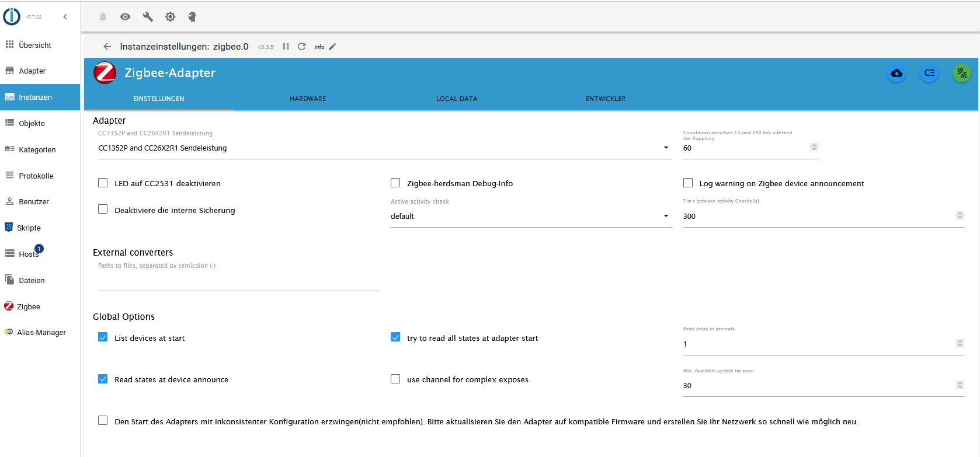Image resolution: width=980 pixels, height=457 pixels.
Task: Toggle expert mode head icon
Action: pos(192,17)
